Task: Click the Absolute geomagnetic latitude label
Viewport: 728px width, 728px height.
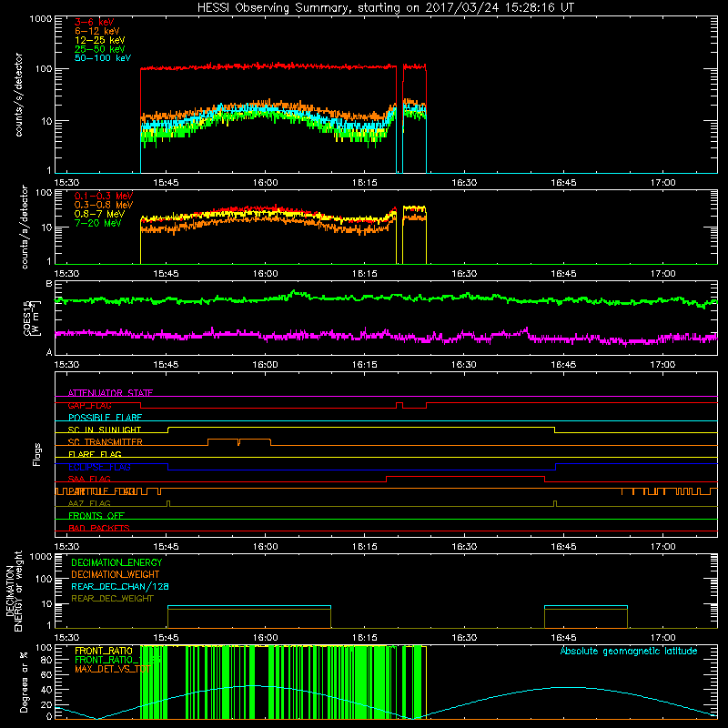Action: (x=629, y=651)
